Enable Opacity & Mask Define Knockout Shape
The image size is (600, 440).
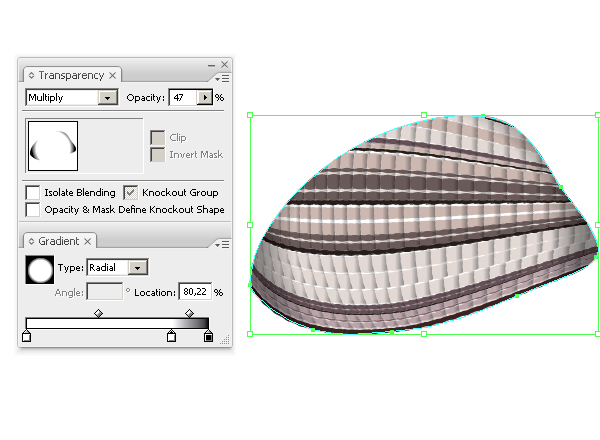pyautogui.click(x=33, y=210)
